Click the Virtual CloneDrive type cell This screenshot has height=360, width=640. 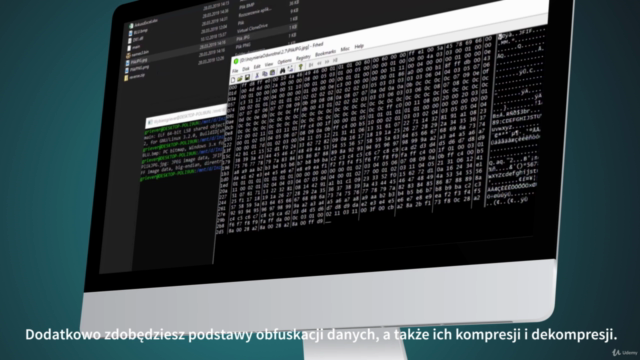(x=252, y=28)
